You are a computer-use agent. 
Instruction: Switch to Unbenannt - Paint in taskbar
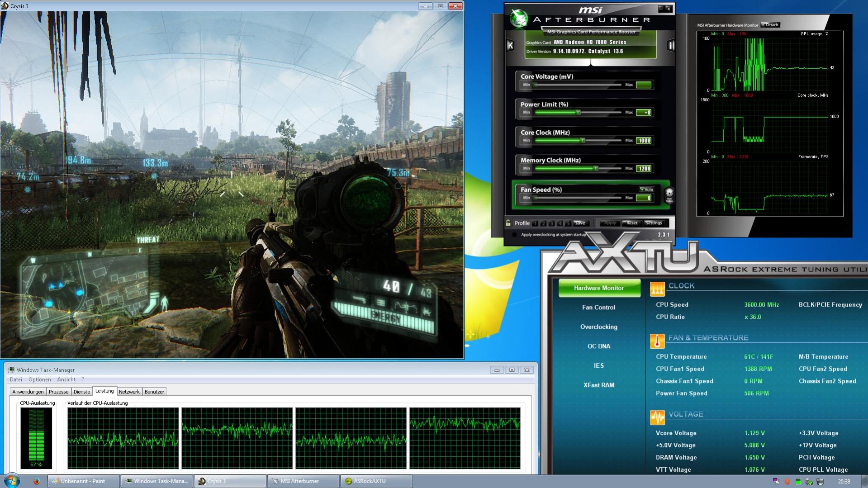coord(84,481)
